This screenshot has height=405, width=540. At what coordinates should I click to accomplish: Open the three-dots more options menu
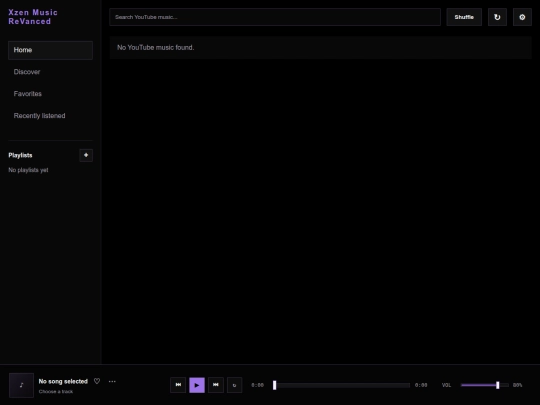tap(112, 381)
